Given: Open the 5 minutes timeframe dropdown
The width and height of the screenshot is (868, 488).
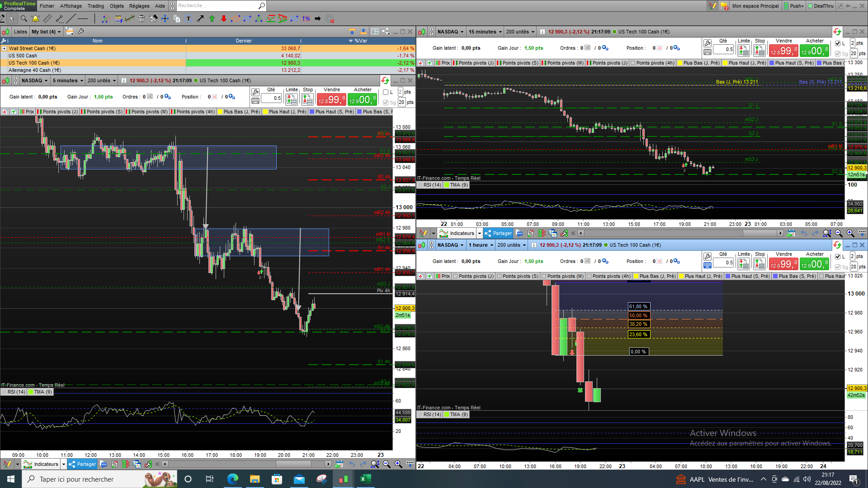Looking at the screenshot, I should tap(68, 80).
